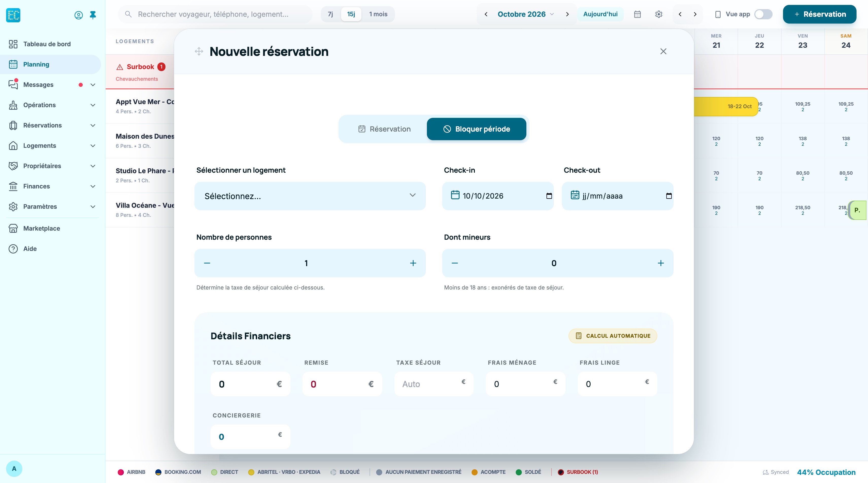Click the Total séjour amount field

[x=250, y=384]
